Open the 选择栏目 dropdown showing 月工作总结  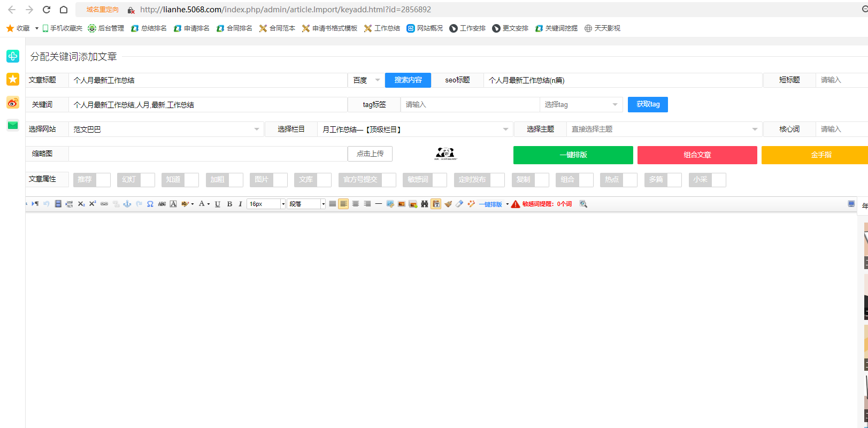(415, 129)
